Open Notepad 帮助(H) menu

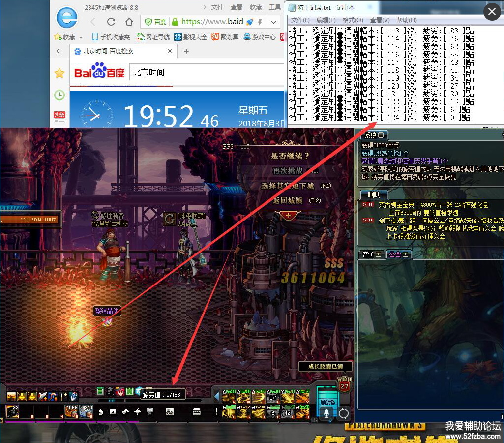coord(407,20)
